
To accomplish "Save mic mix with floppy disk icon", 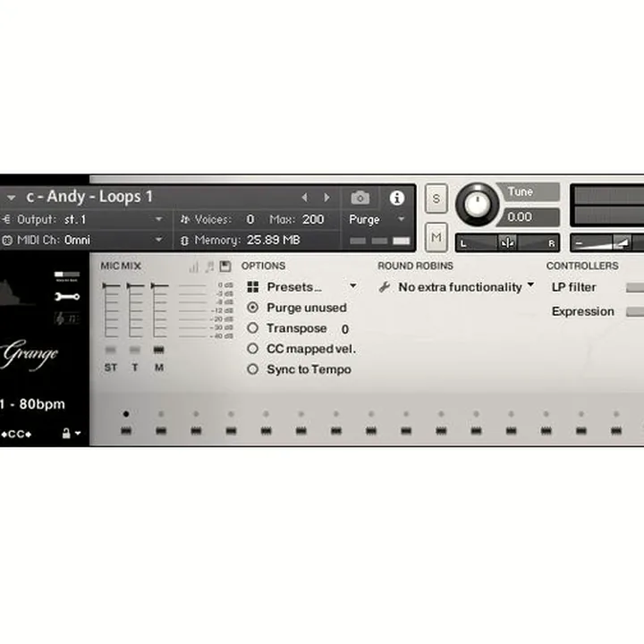I will coord(225,267).
